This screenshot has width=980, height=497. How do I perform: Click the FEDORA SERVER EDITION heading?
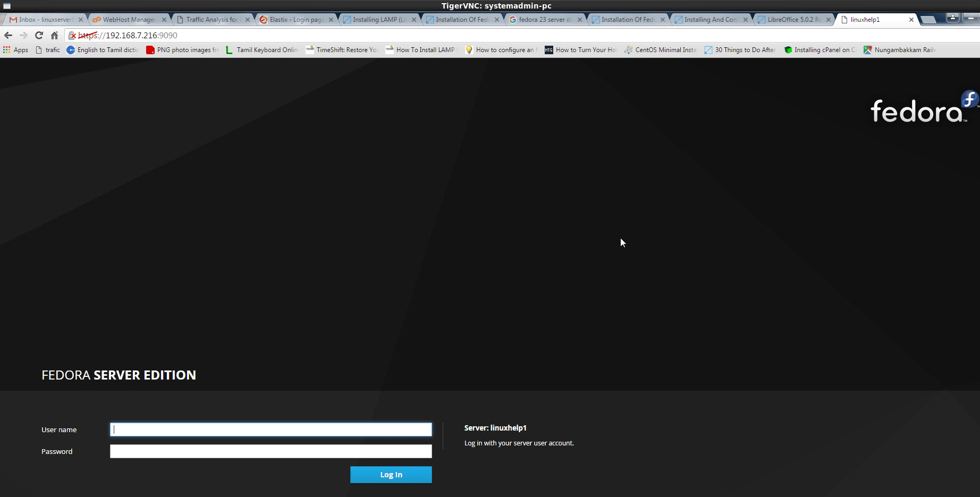click(119, 375)
